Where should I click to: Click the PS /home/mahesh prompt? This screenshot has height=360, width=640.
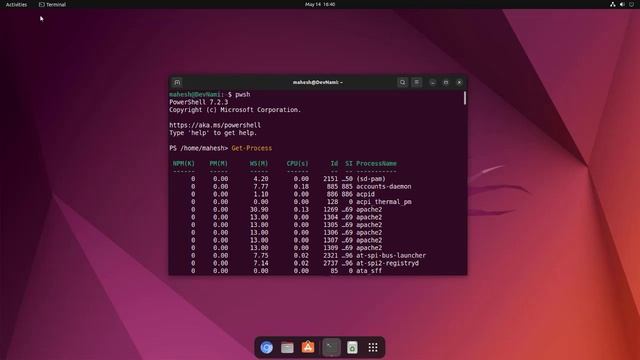pos(199,148)
